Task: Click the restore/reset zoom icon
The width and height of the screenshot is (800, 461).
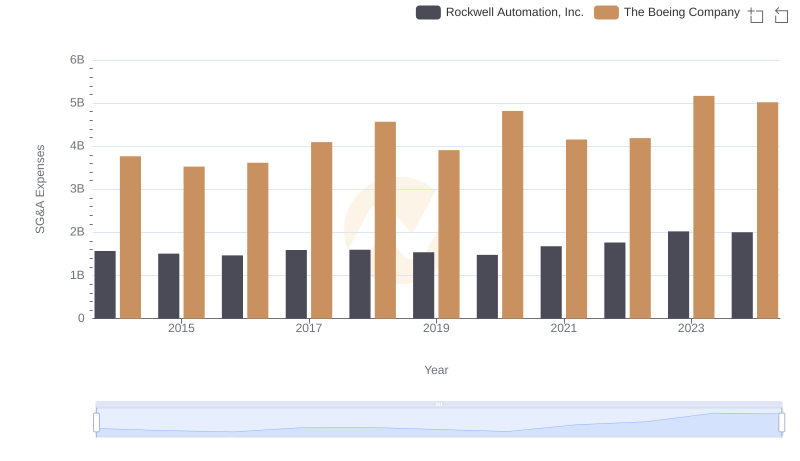Action: (781, 15)
